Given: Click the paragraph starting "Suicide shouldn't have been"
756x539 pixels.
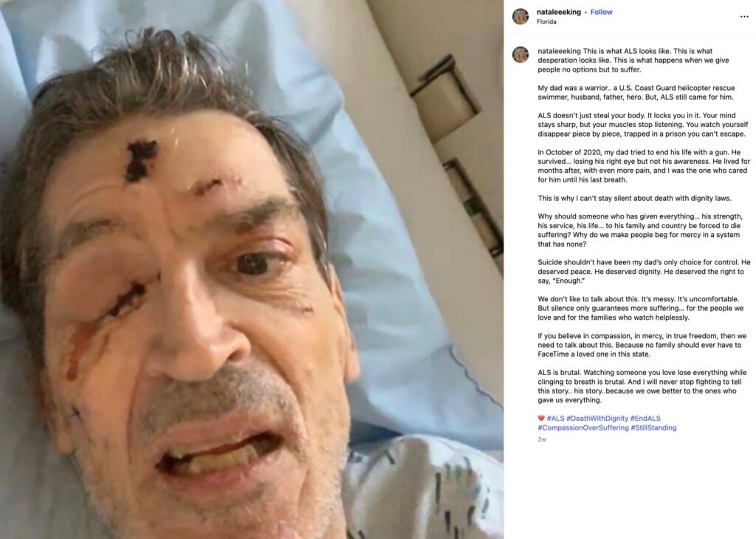Looking at the screenshot, I should click(x=644, y=272).
